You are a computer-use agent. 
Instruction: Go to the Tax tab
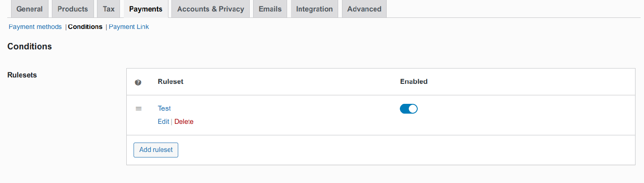tap(108, 9)
